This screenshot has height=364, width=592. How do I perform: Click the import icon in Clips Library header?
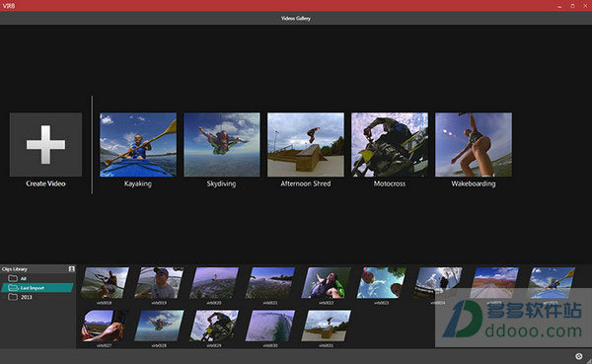71,269
